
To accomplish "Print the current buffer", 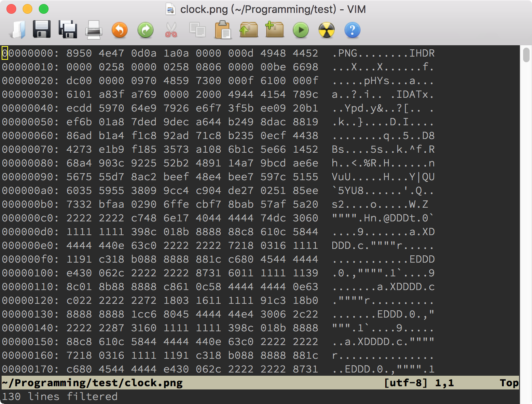I will (x=94, y=29).
